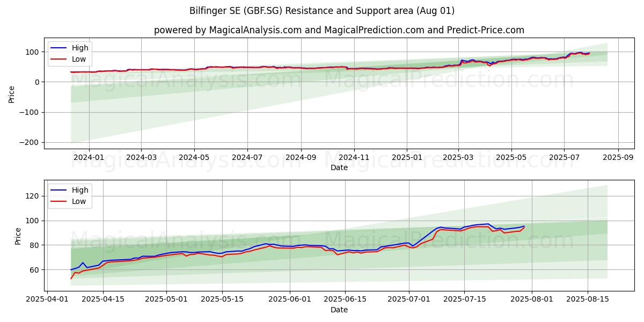
Task: Click the '−100' y-axis label on the top chart
Action: click(30, 112)
